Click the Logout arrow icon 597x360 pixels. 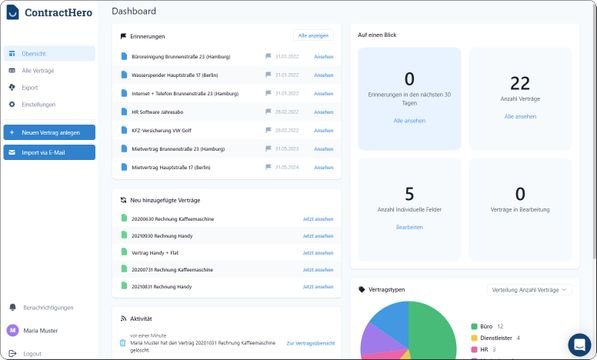(x=12, y=354)
